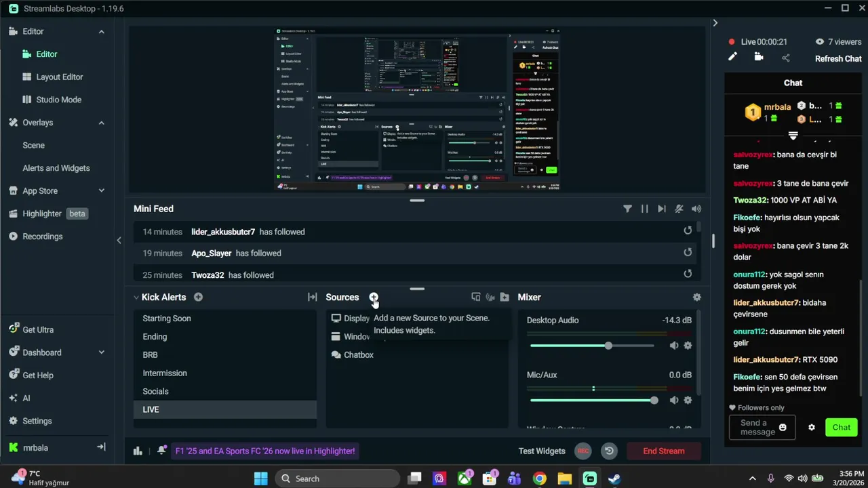
Task: Skip the current alert in Mini Feed
Action: coord(662,209)
